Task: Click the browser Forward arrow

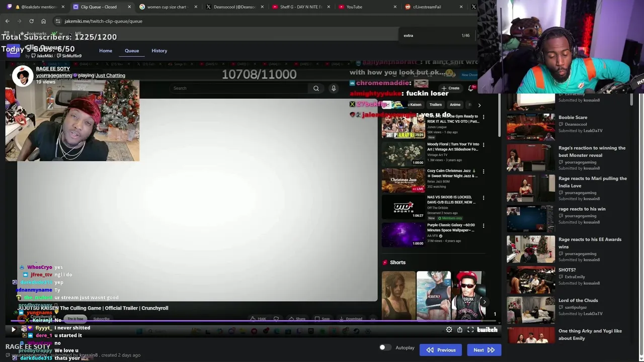Action: (x=19, y=21)
